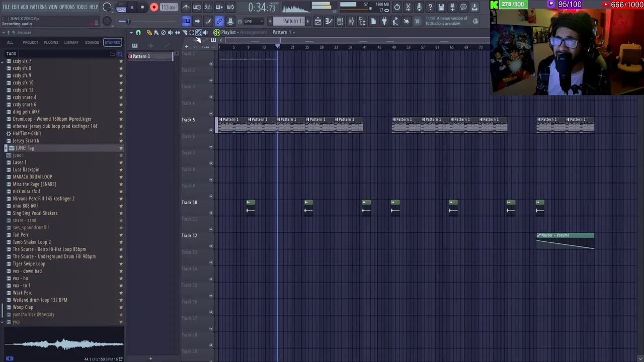
Task: Click the globe icon beside update notice
Action: pos(475,21)
